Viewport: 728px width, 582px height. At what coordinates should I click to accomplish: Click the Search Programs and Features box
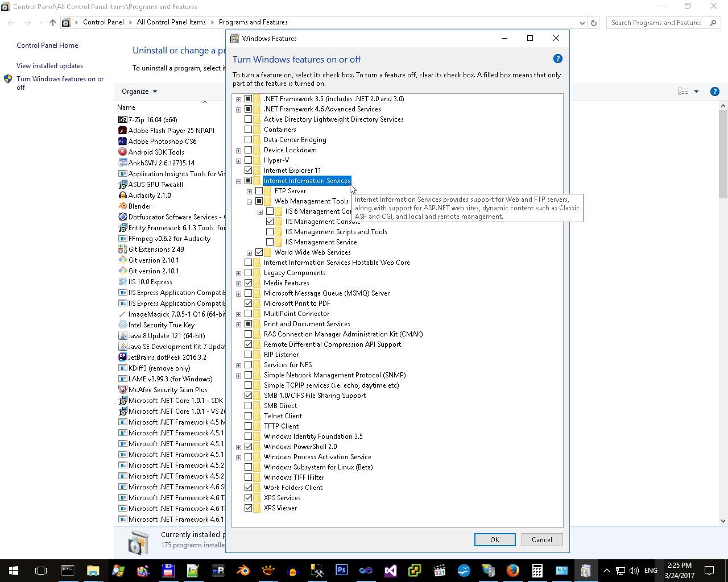pos(664,23)
